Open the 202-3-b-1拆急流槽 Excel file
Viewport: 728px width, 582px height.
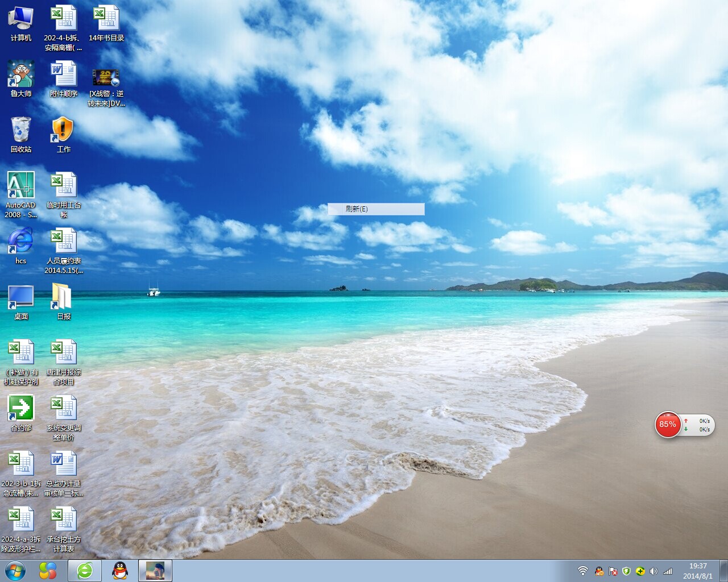21,474
